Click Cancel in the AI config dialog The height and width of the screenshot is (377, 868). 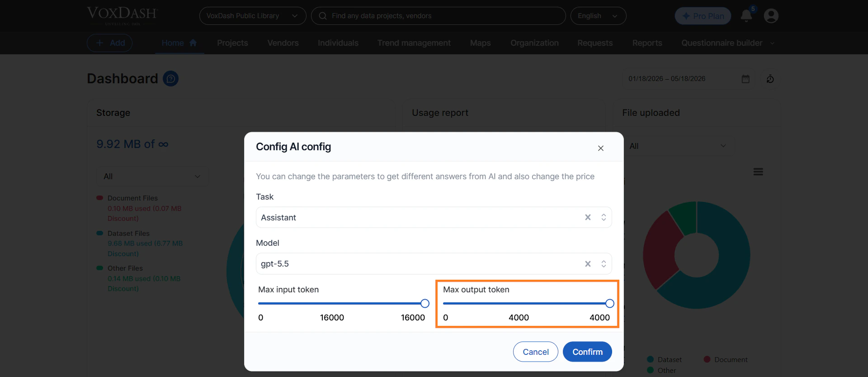[x=536, y=352]
